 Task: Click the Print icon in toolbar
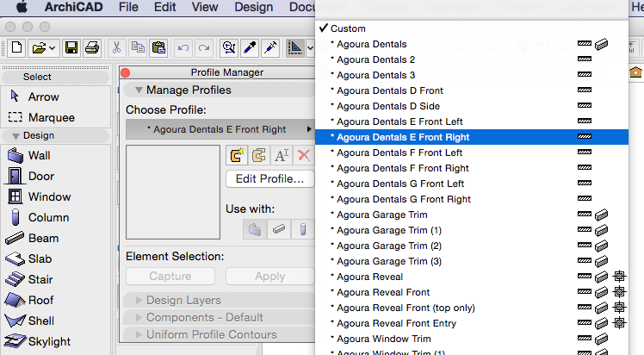coord(92,47)
